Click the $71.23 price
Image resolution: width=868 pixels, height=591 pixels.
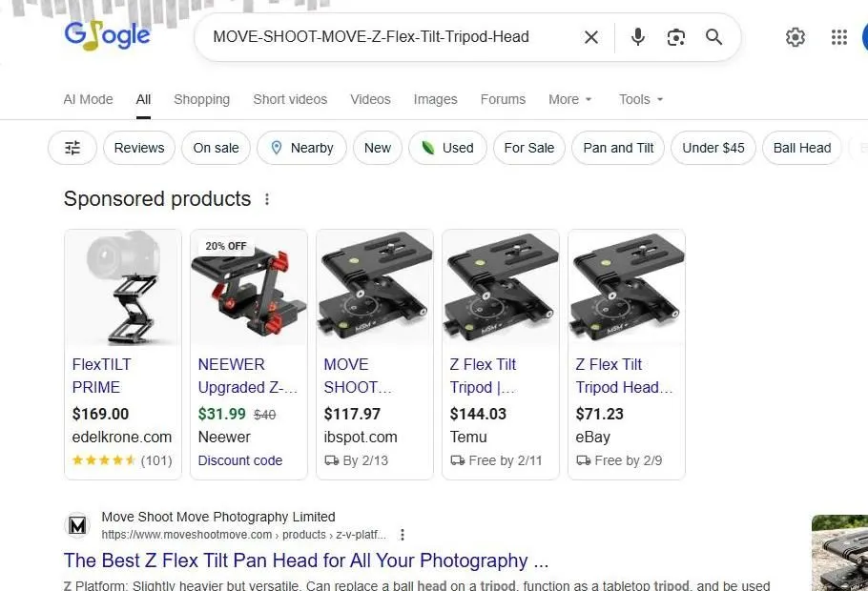tap(600, 414)
